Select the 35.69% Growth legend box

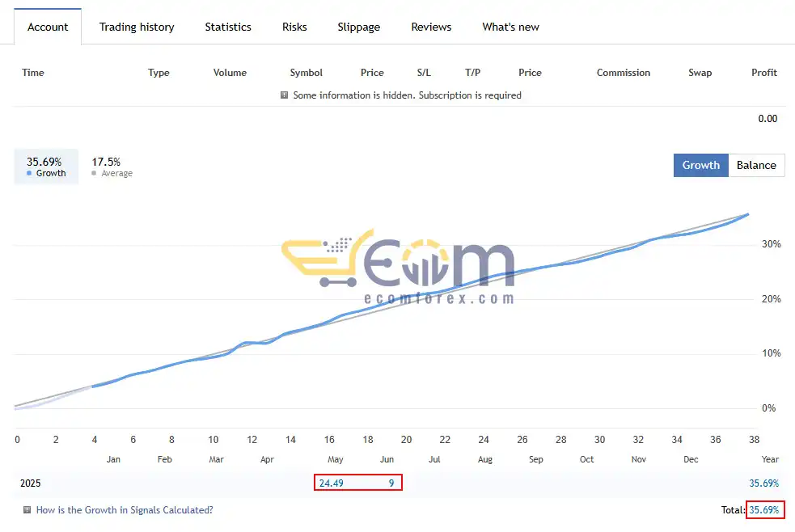(46, 167)
